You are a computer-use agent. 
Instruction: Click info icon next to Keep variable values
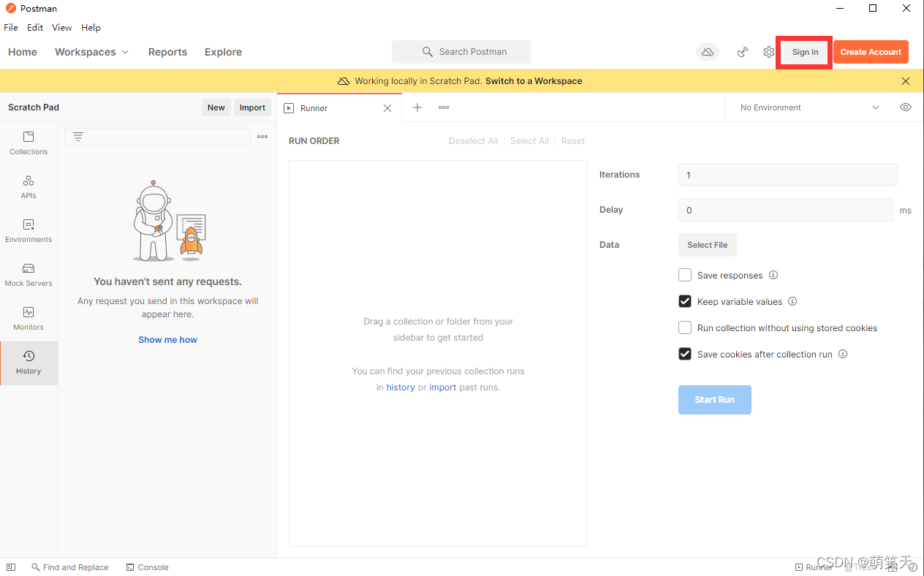coord(792,302)
